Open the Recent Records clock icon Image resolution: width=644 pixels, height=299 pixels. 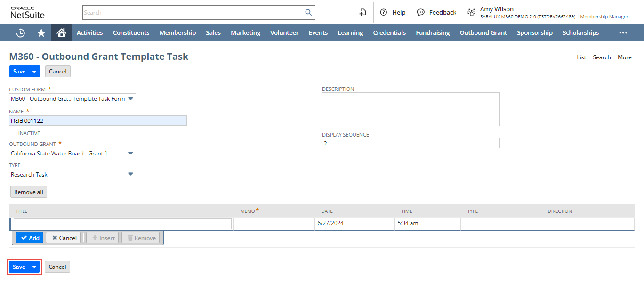21,32
